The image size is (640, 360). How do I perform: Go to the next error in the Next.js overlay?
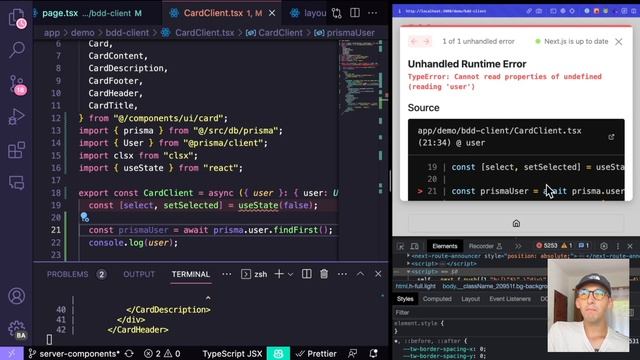point(426,41)
